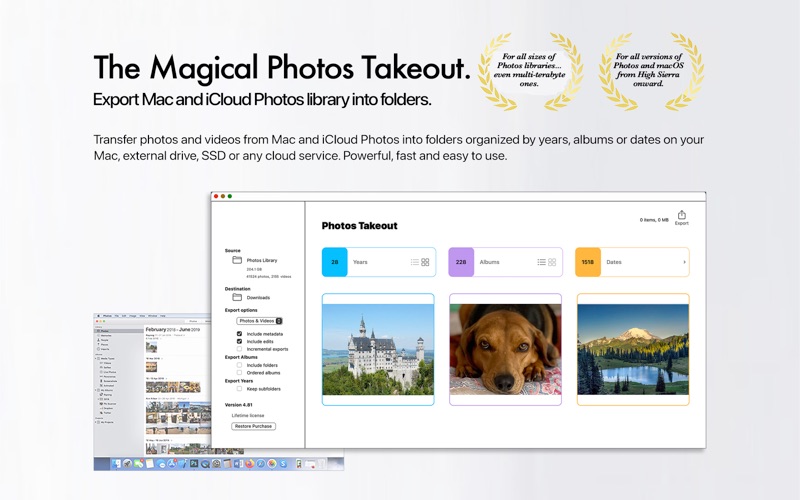Select Memories in Photos app sidebar
This screenshot has width=800, height=500.
pos(106,335)
